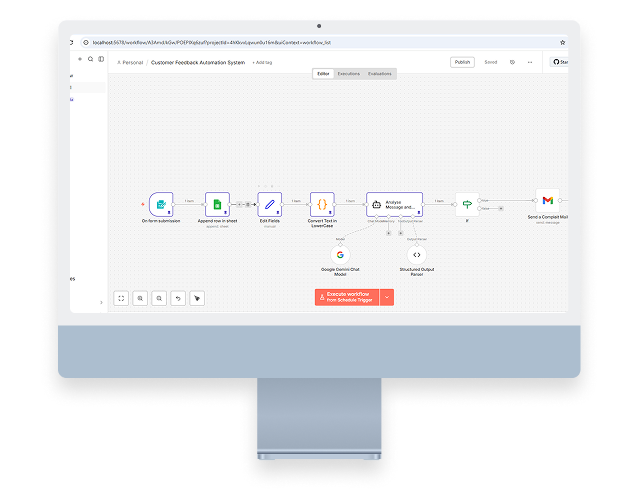Image resolution: width=640 pixels, height=493 pixels.
Task: Click the Add tag link
Action: click(263, 62)
